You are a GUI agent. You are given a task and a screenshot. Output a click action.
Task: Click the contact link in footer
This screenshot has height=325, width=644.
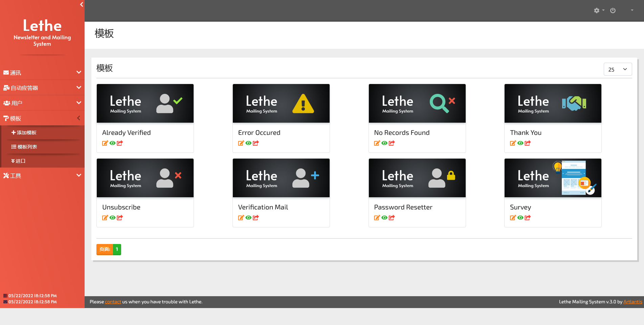tap(113, 302)
